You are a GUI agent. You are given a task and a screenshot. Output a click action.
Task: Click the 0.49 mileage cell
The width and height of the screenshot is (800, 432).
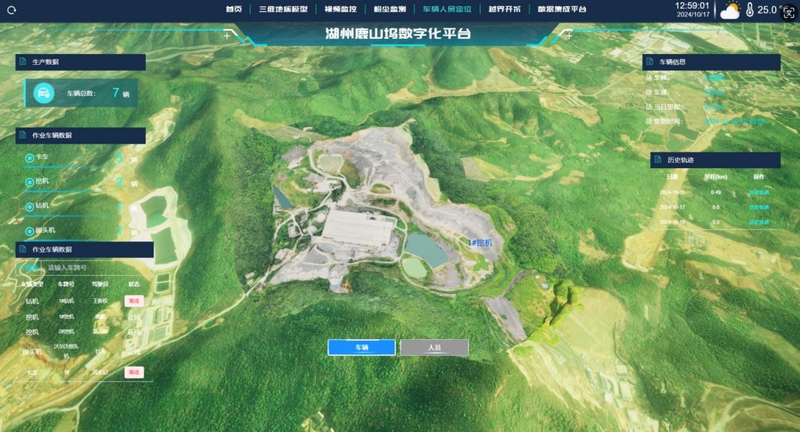point(716,192)
